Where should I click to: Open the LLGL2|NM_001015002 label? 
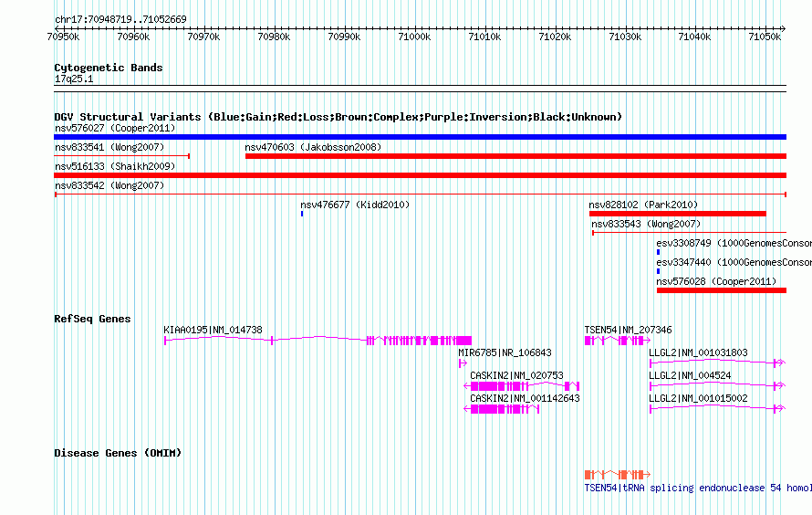(698, 398)
